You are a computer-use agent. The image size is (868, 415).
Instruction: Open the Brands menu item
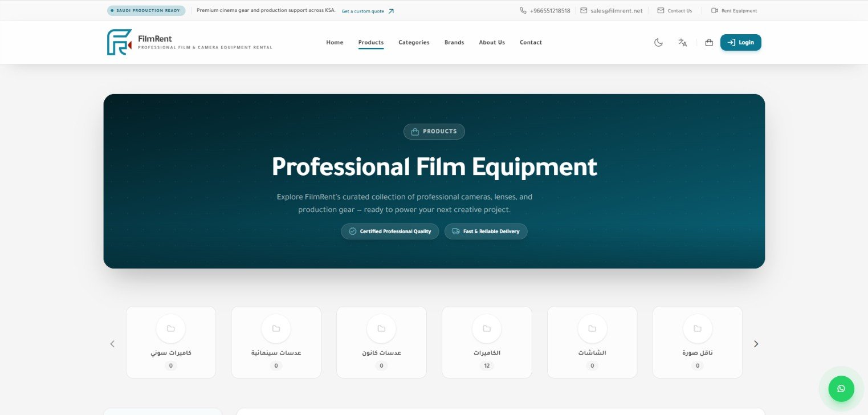[454, 42]
